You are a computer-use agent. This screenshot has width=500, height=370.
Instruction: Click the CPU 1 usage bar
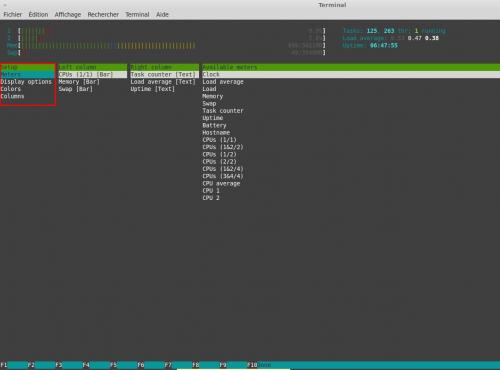pos(166,31)
